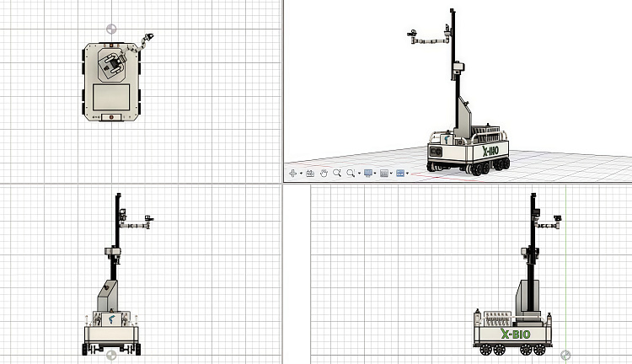632x364 pixels.
Task: Expand the Grid and Snaps dropdown arrow
Action: pos(391,174)
